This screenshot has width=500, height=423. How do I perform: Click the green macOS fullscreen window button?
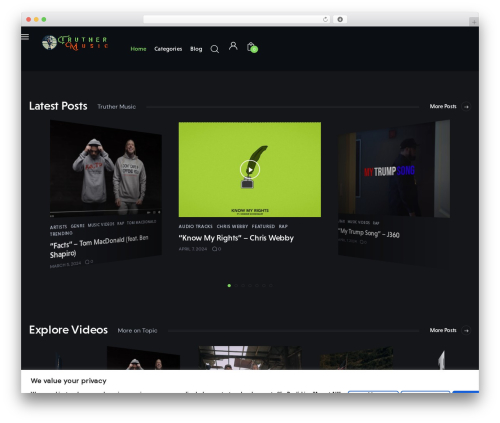[x=44, y=19]
